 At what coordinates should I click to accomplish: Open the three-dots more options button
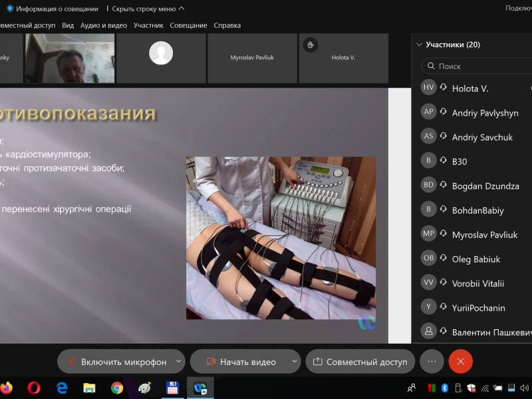pos(432,362)
